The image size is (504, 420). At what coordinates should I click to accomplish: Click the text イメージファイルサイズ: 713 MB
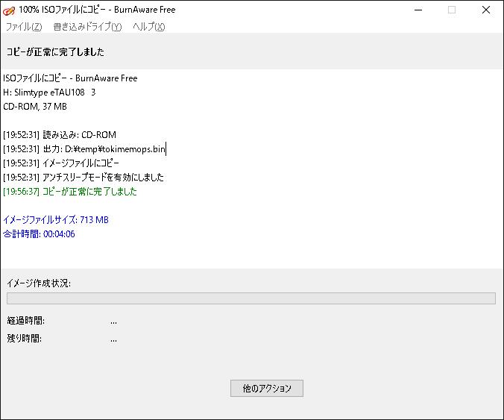(56, 219)
